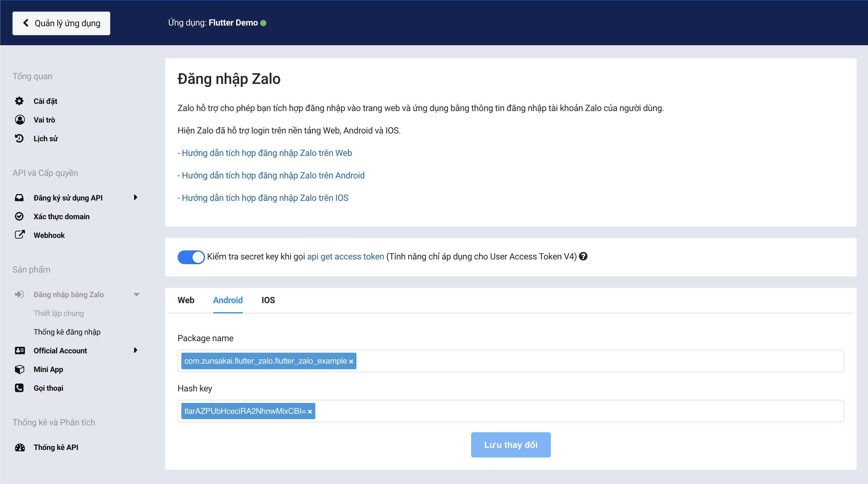Click the Lưu thay đổi button
The image size is (868, 484).
tap(511, 444)
